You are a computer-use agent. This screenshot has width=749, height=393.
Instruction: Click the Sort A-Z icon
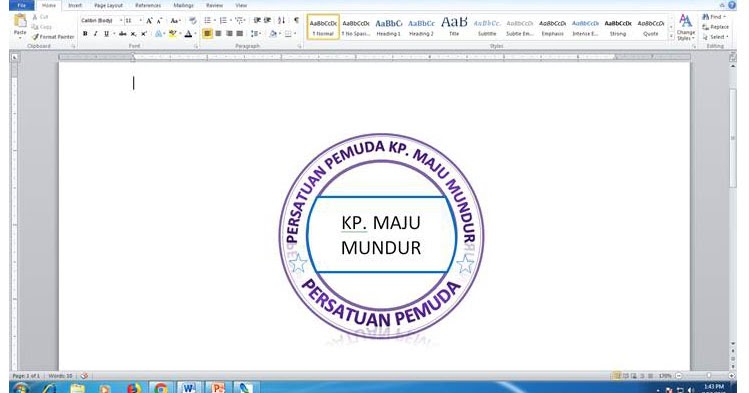click(282, 21)
